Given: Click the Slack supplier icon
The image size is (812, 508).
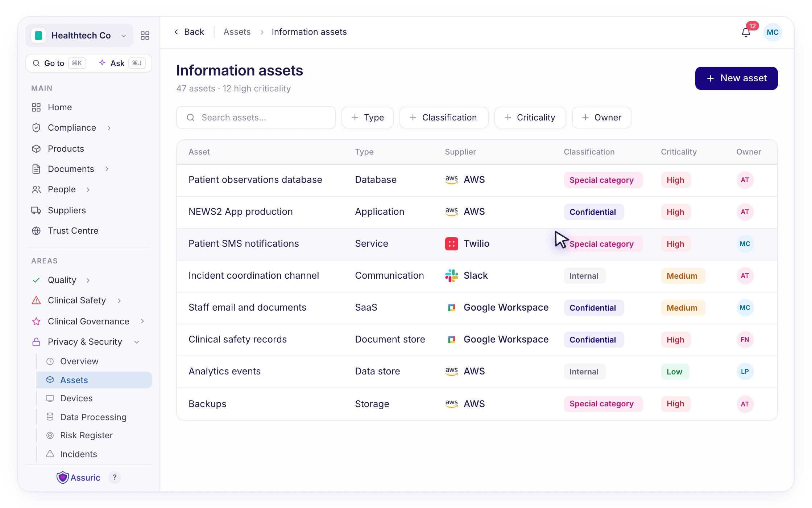Looking at the screenshot, I should coord(451,276).
